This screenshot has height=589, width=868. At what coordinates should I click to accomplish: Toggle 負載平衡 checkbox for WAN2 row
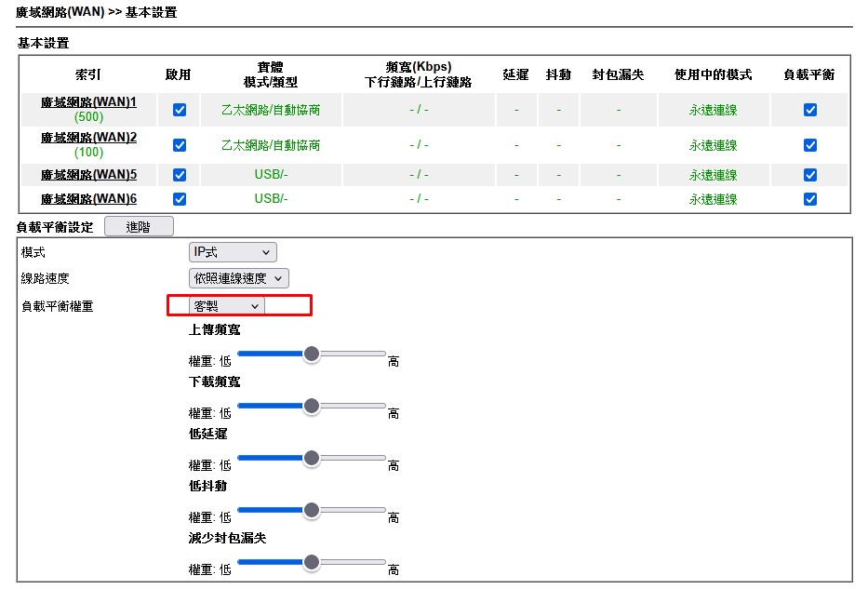click(809, 145)
